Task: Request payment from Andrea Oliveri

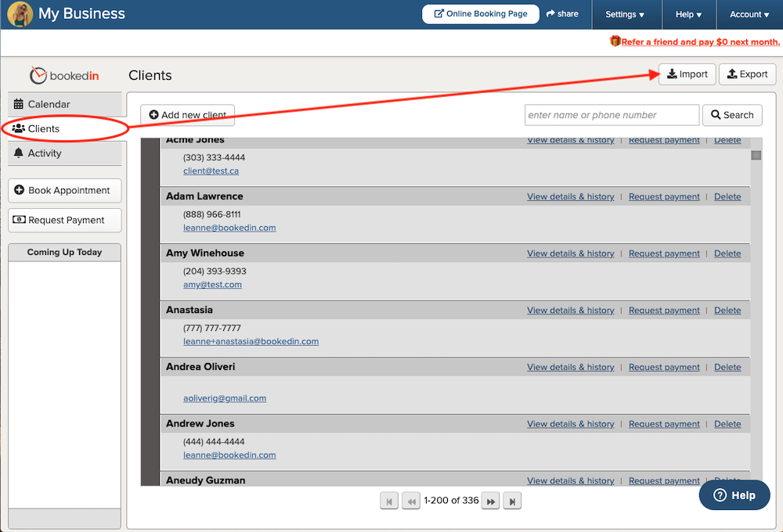Action: (664, 367)
